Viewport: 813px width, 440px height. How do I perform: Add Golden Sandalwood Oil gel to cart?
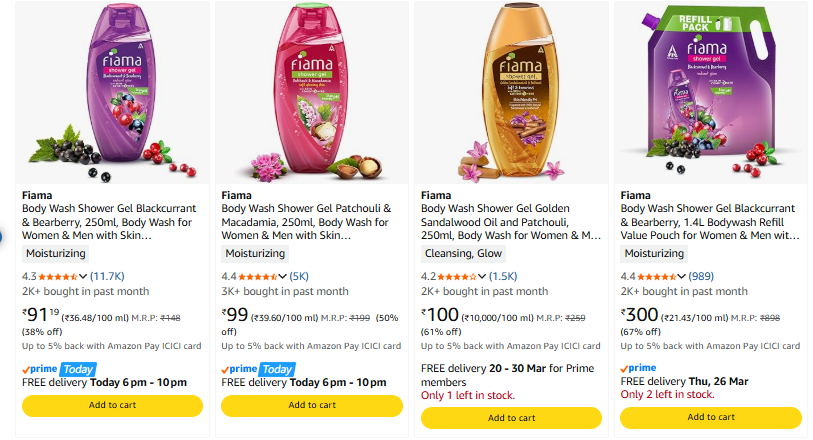click(x=511, y=417)
